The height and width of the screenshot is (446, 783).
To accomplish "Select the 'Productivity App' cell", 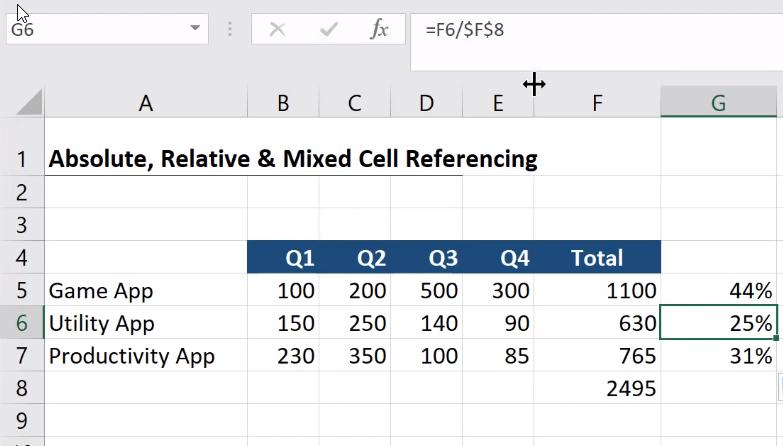I will (x=146, y=356).
